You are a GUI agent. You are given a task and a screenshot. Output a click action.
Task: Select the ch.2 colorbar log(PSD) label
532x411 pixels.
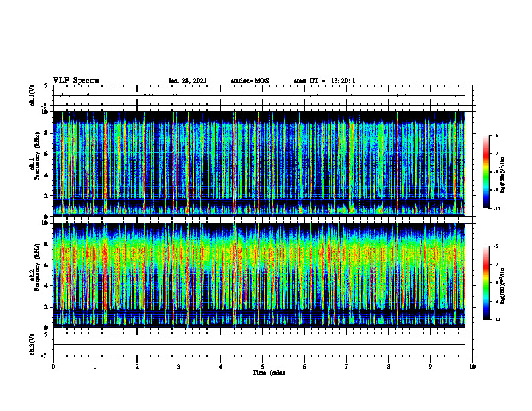[x=503, y=285]
